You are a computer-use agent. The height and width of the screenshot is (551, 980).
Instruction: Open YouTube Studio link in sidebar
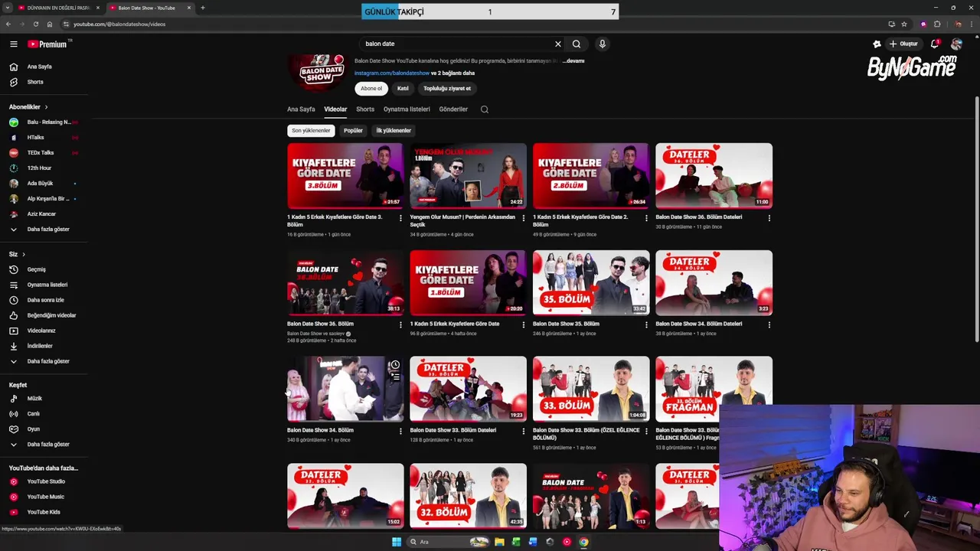(x=44, y=481)
